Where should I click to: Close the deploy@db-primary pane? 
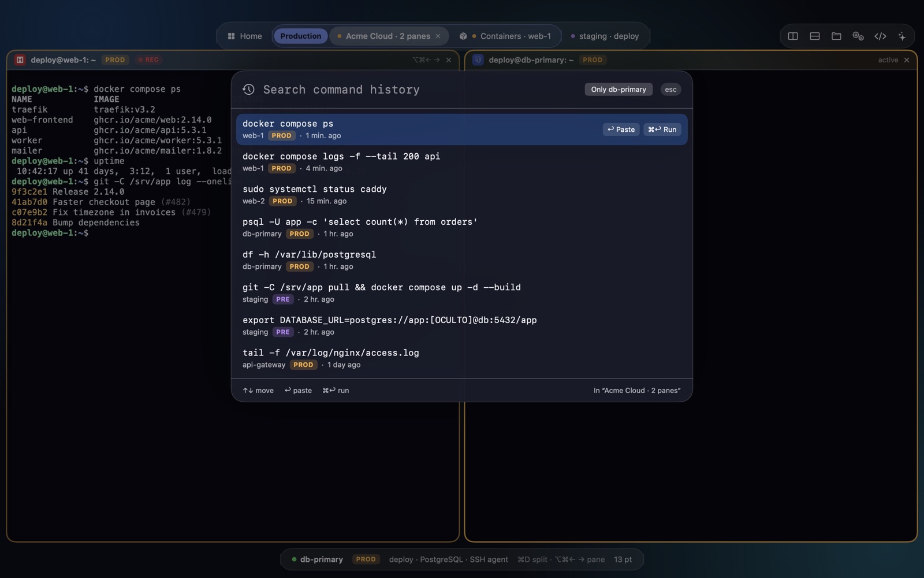(907, 60)
